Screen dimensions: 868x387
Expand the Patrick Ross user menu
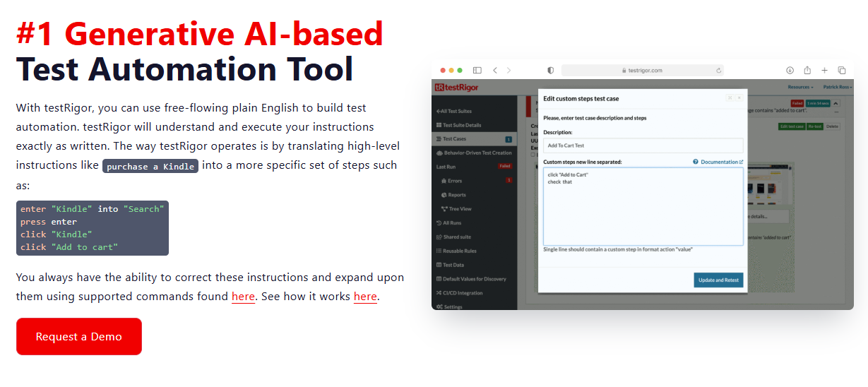click(x=837, y=88)
